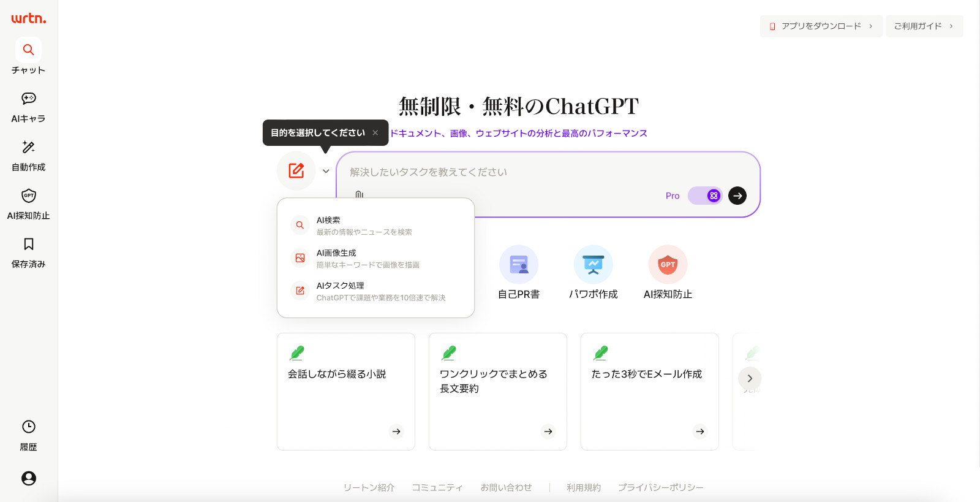This screenshot has height=502, width=980.
Task: Show next cards with carousel arrow
Action: tap(750, 378)
